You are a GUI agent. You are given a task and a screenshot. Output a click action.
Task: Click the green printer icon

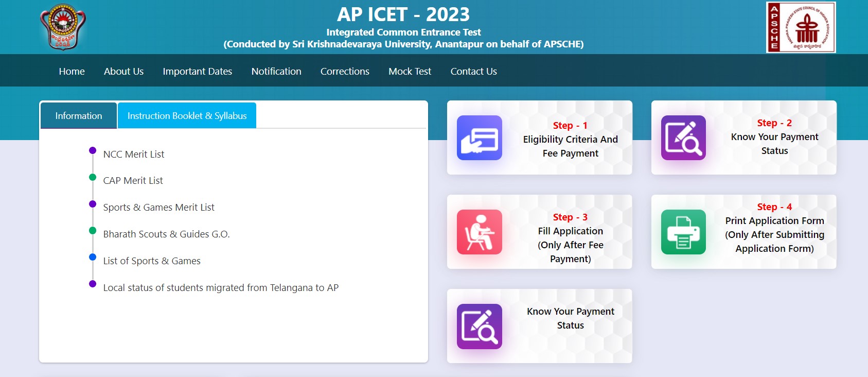tap(683, 232)
